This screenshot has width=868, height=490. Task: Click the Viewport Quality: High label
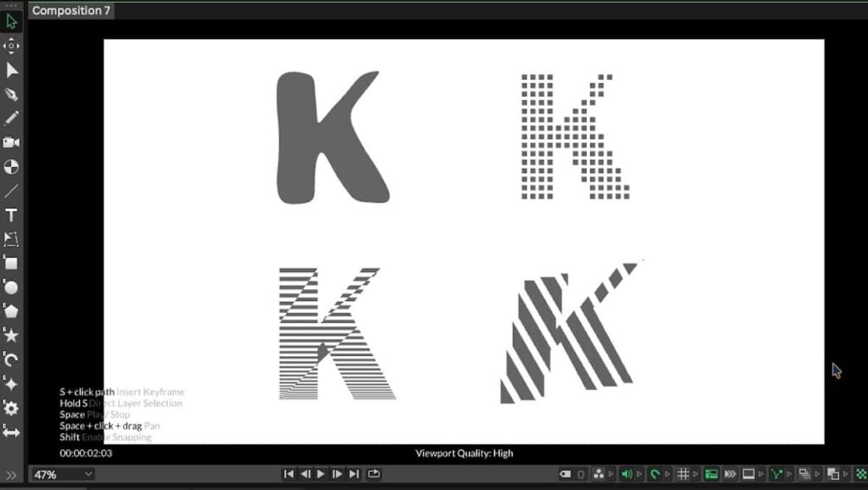tap(465, 453)
